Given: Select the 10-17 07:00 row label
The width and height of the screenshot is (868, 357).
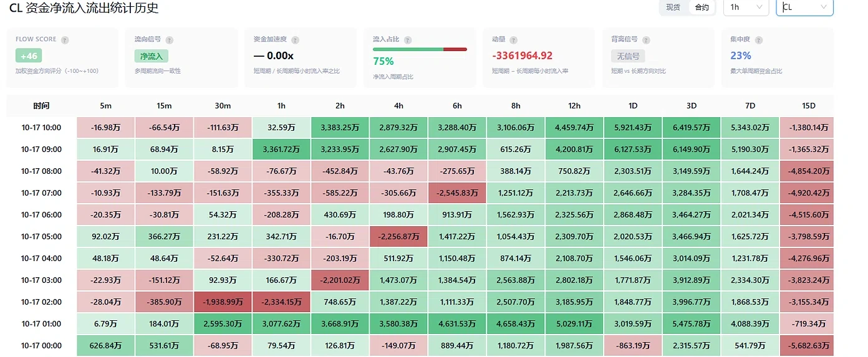Looking at the screenshot, I should 41,193.
